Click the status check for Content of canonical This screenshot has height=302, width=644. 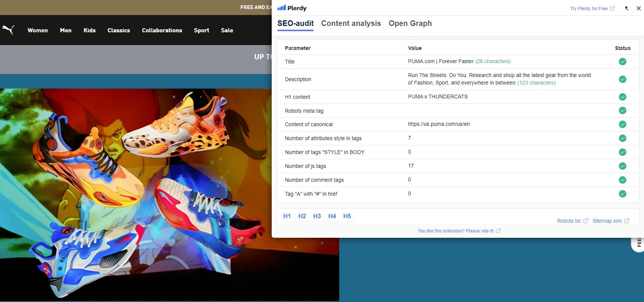click(x=623, y=124)
